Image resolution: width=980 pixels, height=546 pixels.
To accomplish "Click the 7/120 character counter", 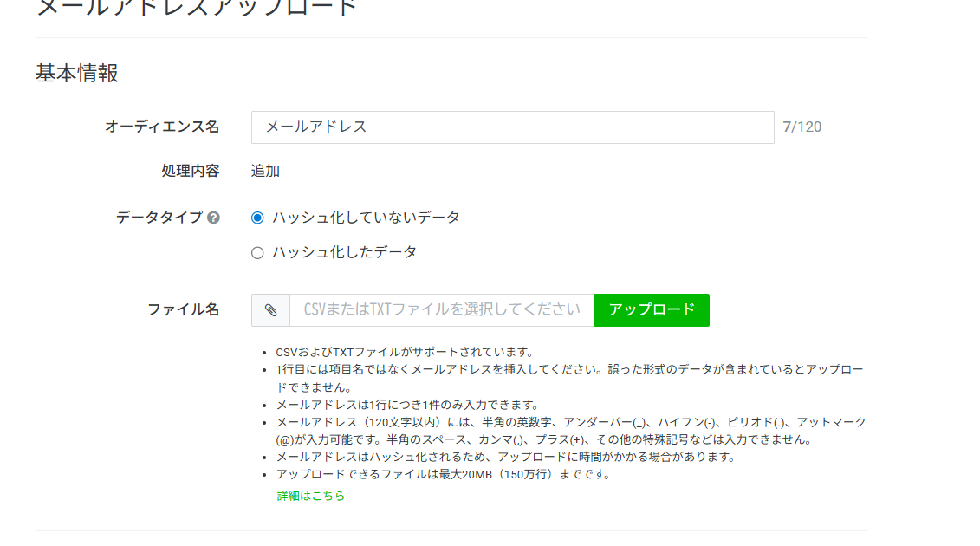I will click(802, 127).
